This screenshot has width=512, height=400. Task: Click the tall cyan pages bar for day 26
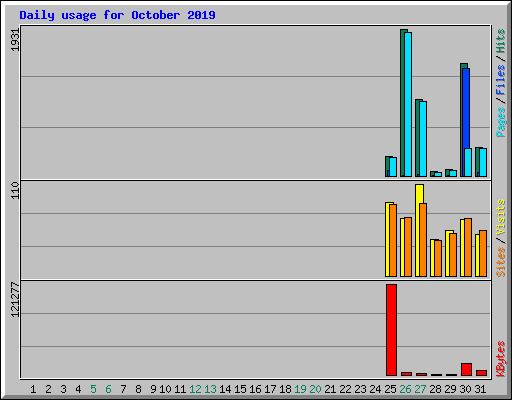408,104
